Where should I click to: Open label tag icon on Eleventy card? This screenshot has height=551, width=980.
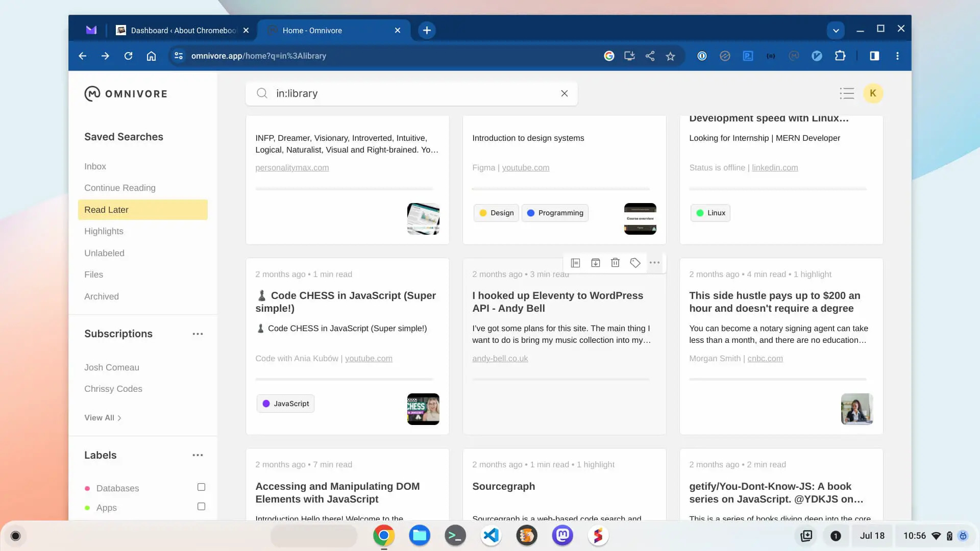click(x=635, y=263)
